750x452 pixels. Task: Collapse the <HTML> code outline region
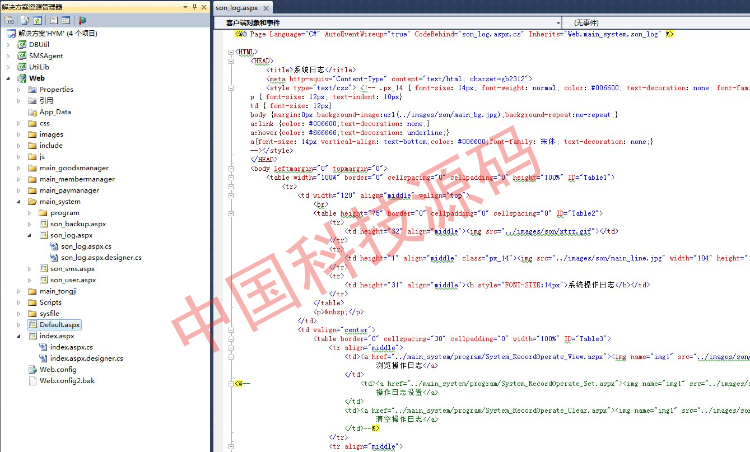coord(231,52)
